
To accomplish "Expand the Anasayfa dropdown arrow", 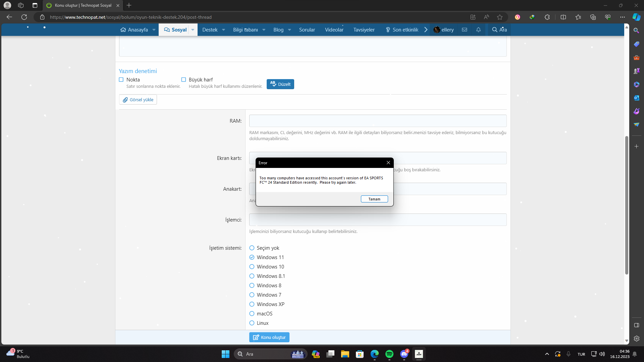I will pyautogui.click(x=154, y=30).
